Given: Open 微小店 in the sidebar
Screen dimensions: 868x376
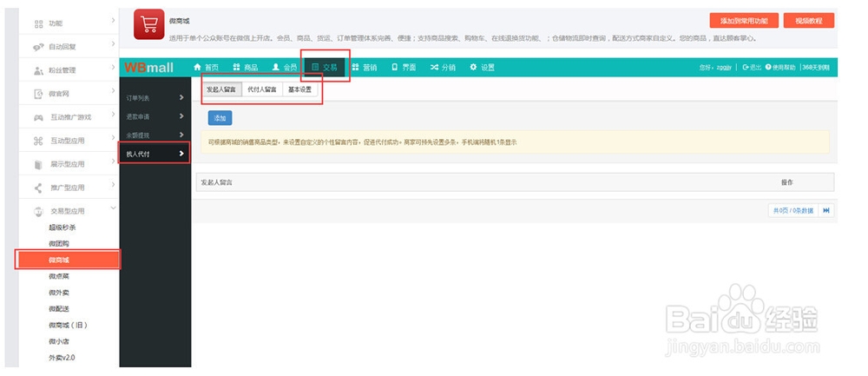Looking at the screenshot, I should 59,341.
